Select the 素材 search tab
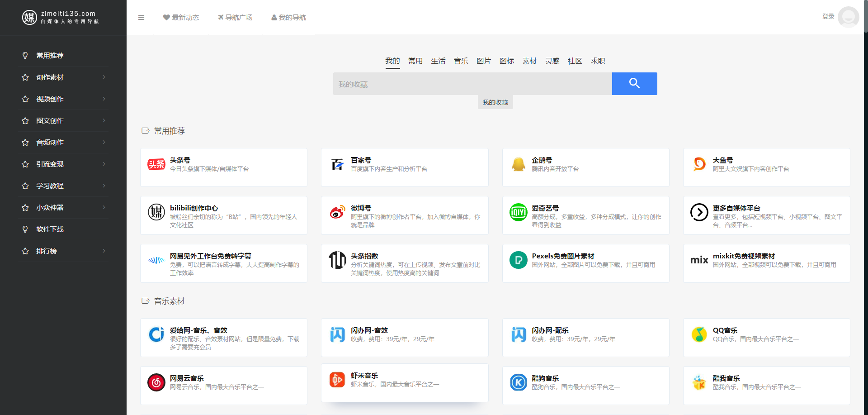This screenshot has height=415, width=868. [529, 61]
